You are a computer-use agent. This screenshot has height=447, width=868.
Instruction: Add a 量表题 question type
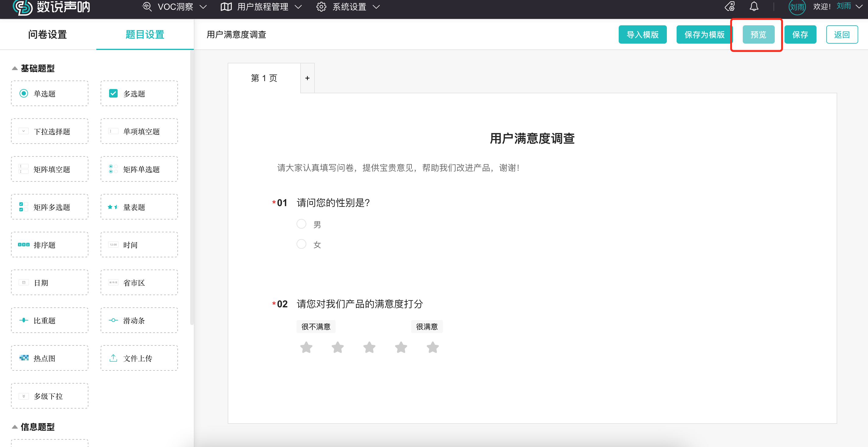(x=139, y=207)
